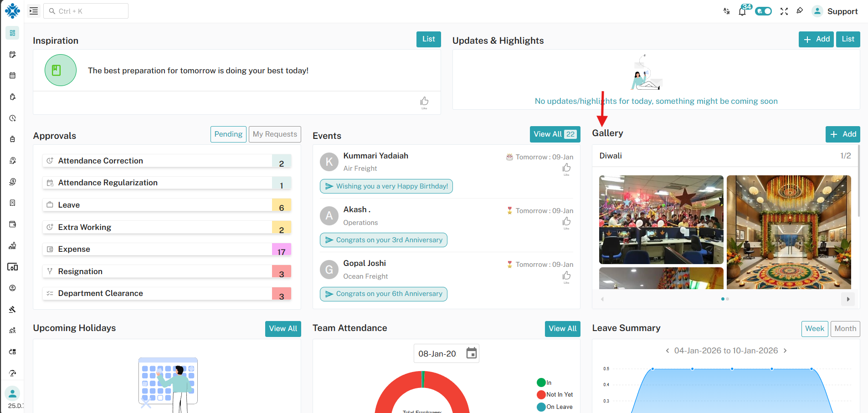The width and height of the screenshot is (868, 413).
Task: Like Akash's anniversary with the thumbs up
Action: [x=566, y=222]
